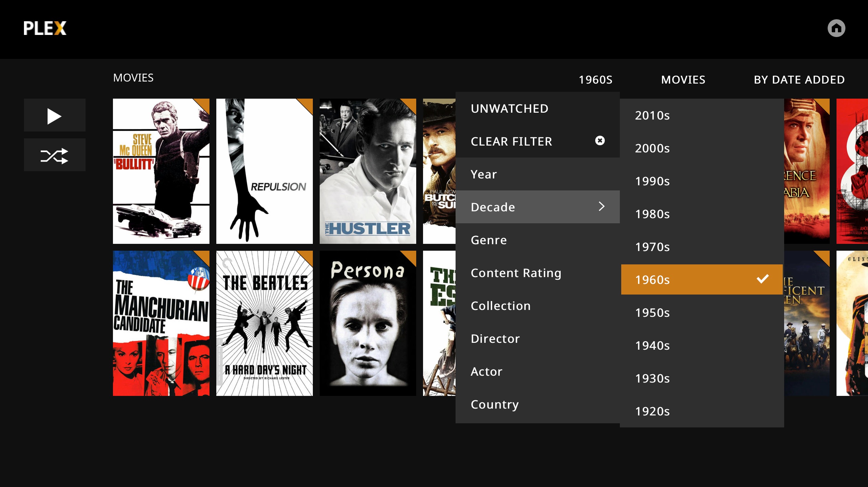The image size is (868, 487).
Task: Click the Play all button
Action: tap(54, 116)
